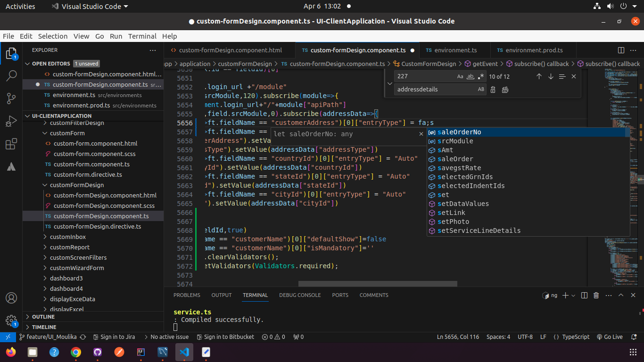The width and height of the screenshot is (644, 362).
Task: Toggle Match Whole Word in find box
Action: [471, 76]
